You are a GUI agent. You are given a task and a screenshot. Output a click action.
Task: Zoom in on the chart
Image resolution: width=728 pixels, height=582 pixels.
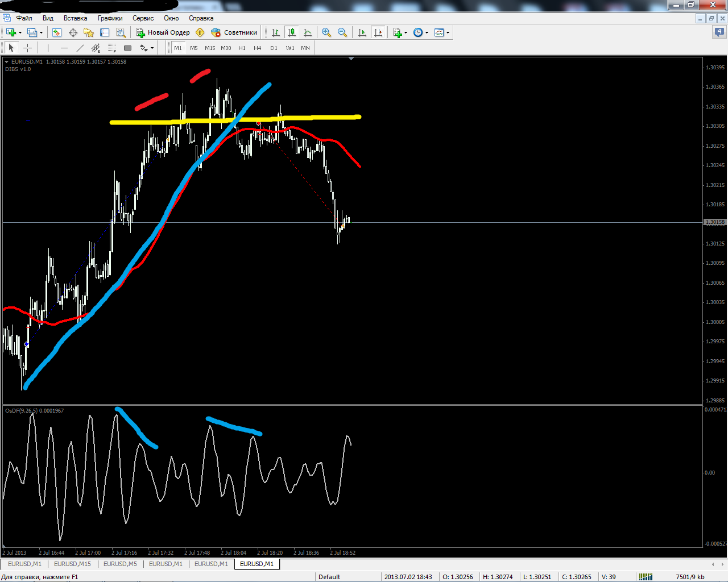[x=326, y=32]
